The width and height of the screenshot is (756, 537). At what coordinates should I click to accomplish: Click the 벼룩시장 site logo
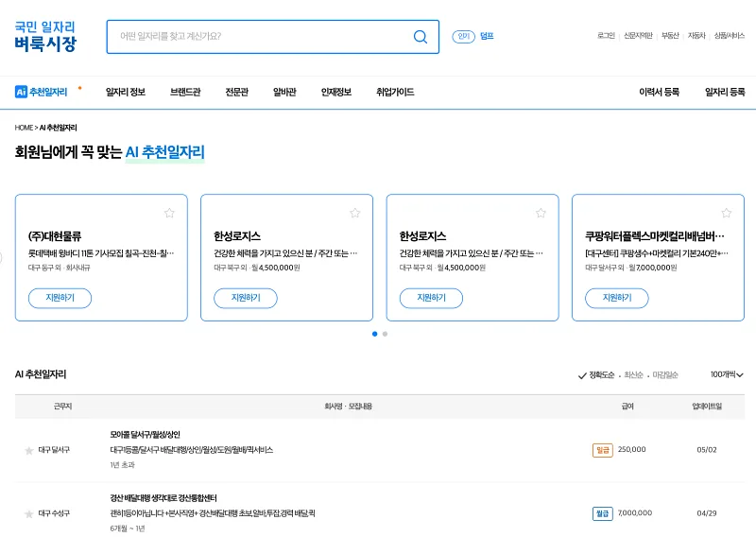(45, 36)
